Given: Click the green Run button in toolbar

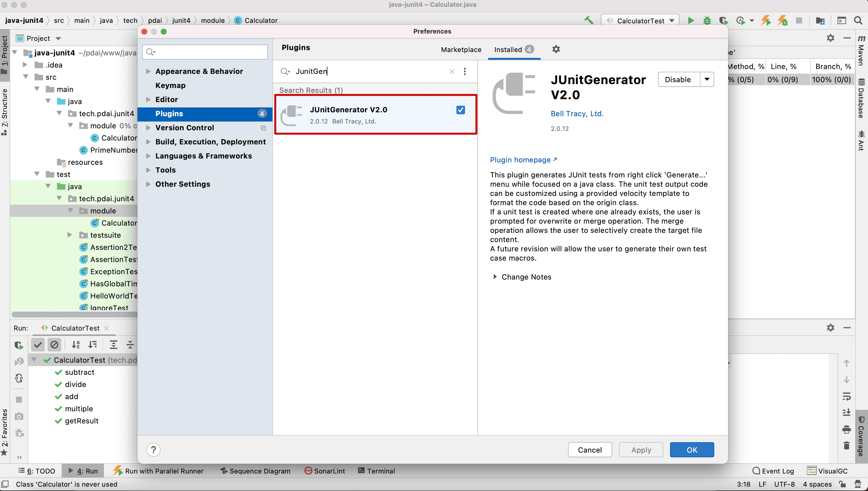Looking at the screenshot, I should [x=690, y=21].
